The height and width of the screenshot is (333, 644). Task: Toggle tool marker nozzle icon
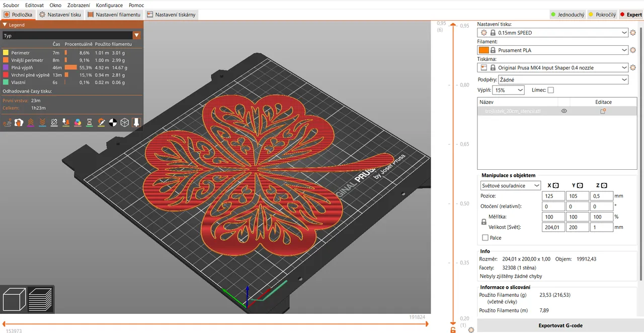pos(136,122)
